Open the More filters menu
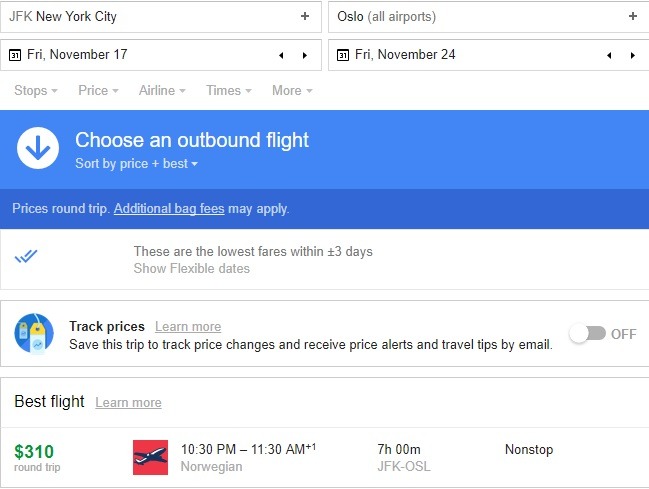This screenshot has height=489, width=649. pos(292,90)
